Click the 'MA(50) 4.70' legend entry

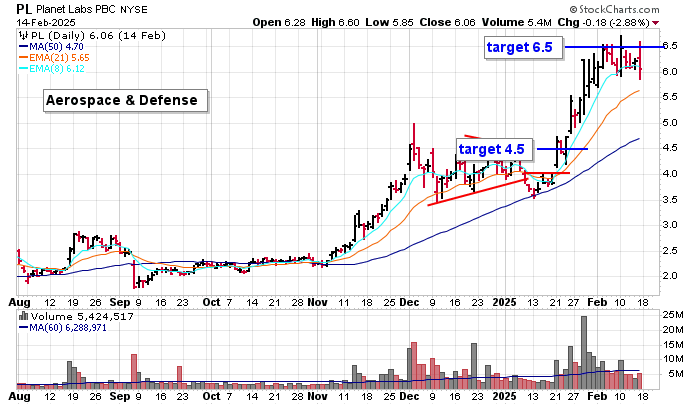click(51, 46)
